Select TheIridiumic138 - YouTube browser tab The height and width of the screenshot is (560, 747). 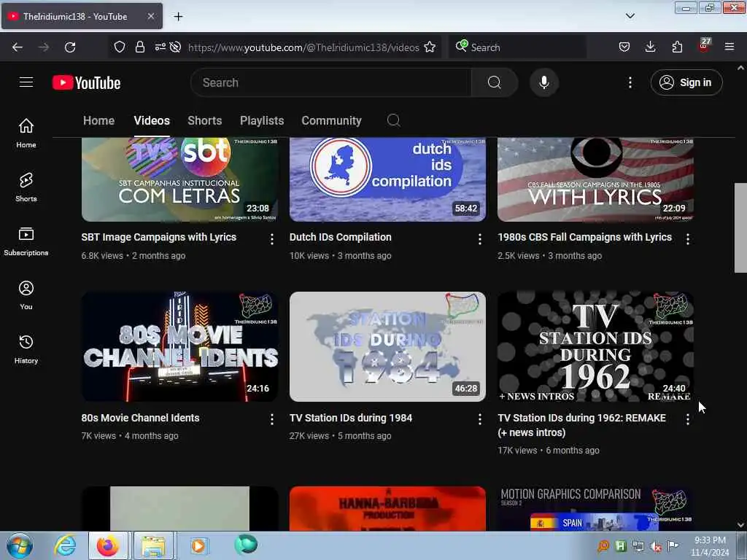[82, 16]
